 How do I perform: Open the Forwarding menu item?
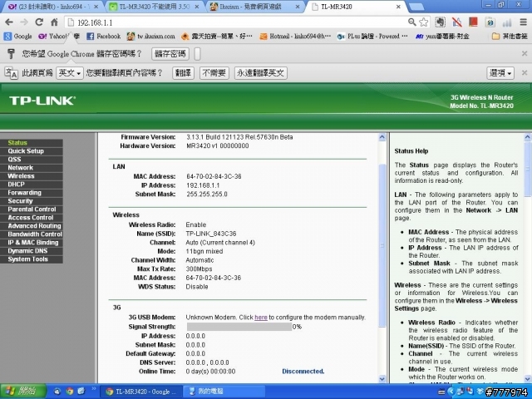32,193
